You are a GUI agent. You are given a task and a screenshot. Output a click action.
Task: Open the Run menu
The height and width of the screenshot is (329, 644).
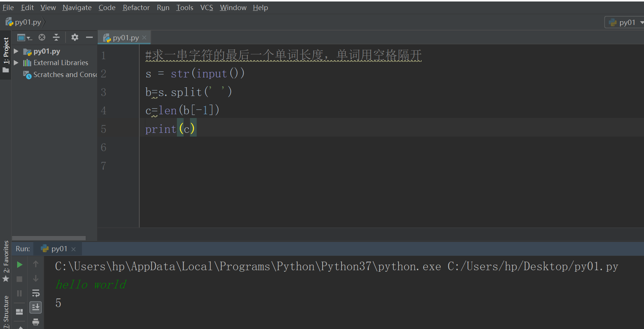tap(163, 7)
